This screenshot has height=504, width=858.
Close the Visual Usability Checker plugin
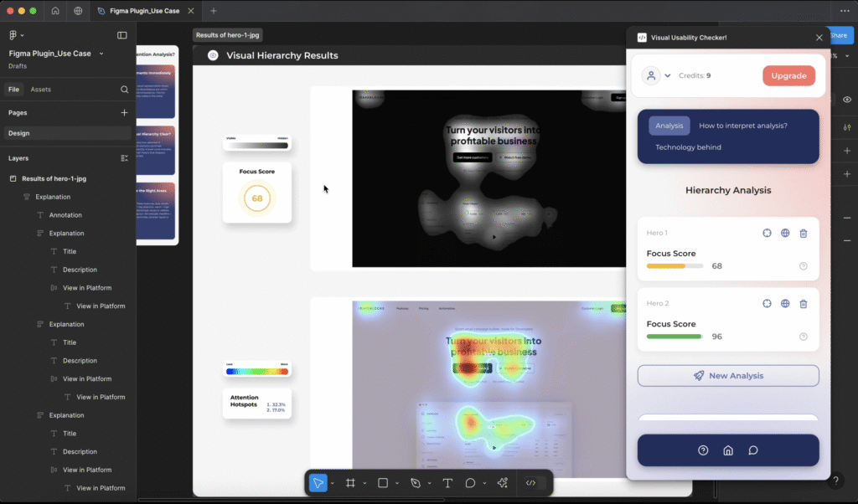[819, 38]
